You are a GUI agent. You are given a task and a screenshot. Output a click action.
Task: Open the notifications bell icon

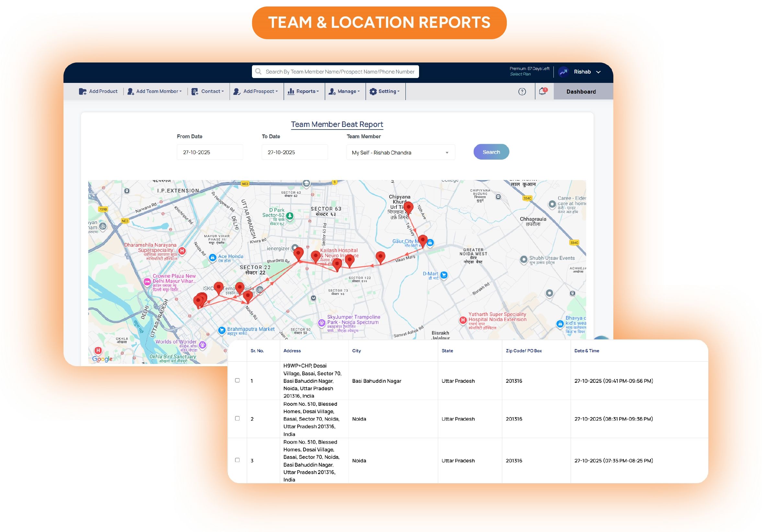click(x=542, y=91)
